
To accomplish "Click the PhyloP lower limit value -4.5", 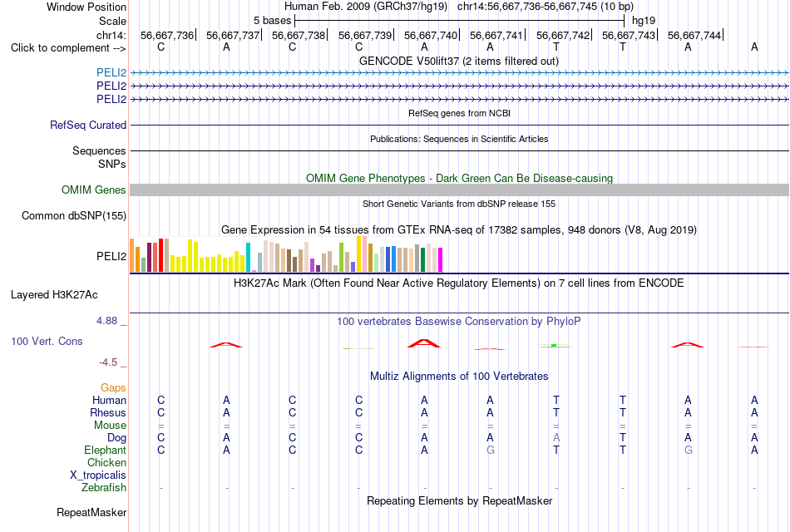I will [x=108, y=362].
